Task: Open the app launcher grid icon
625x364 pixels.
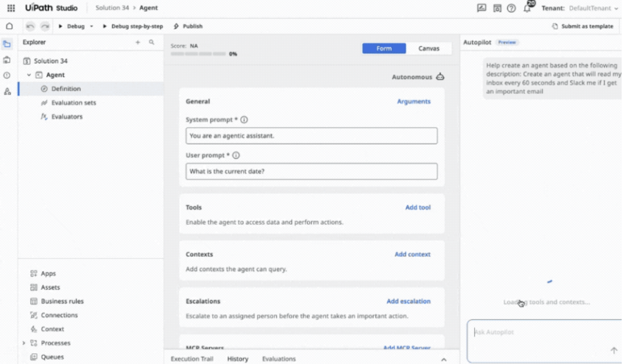Action: point(11,8)
